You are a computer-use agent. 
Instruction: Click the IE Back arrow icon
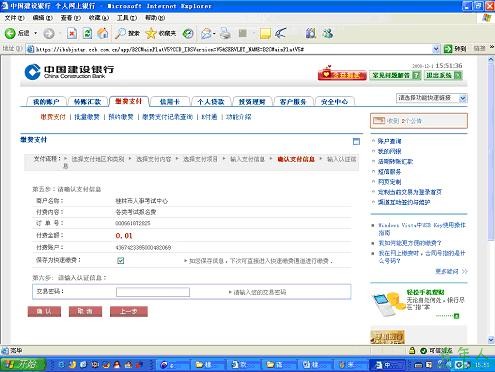(10, 33)
